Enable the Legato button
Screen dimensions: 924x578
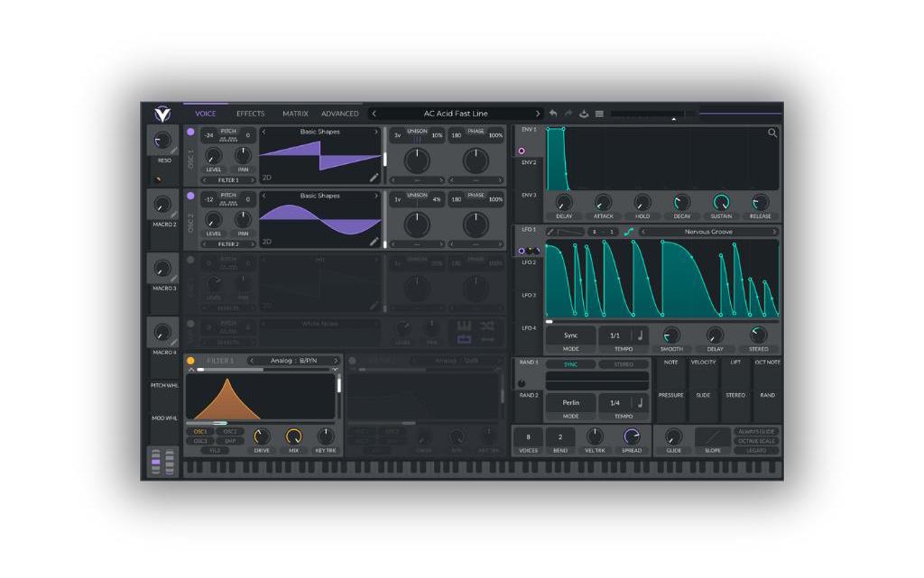click(756, 450)
